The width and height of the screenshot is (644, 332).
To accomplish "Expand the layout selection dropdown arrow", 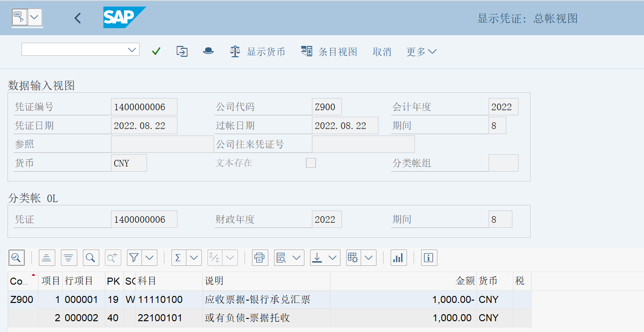I will pos(369,257).
